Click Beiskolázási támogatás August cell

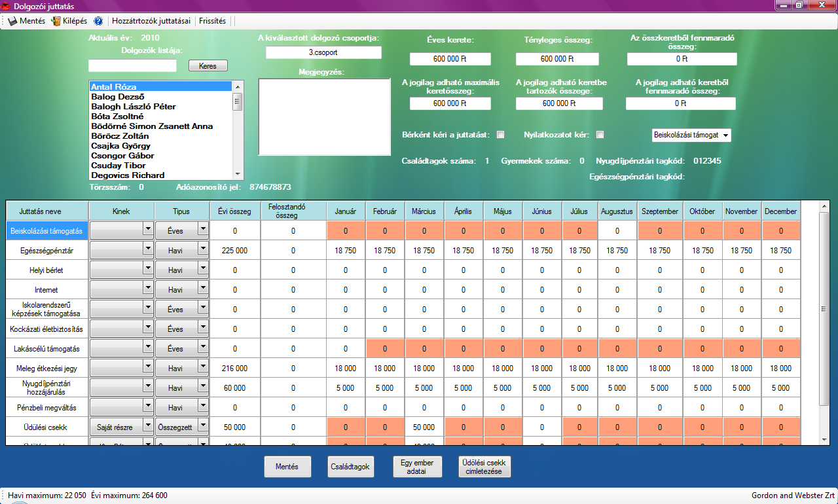pyautogui.click(x=616, y=230)
